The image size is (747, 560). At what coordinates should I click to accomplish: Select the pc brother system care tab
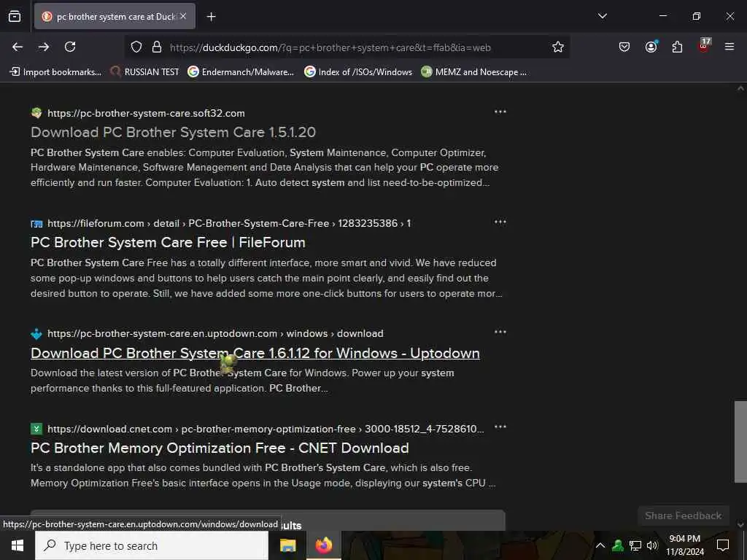115,17
